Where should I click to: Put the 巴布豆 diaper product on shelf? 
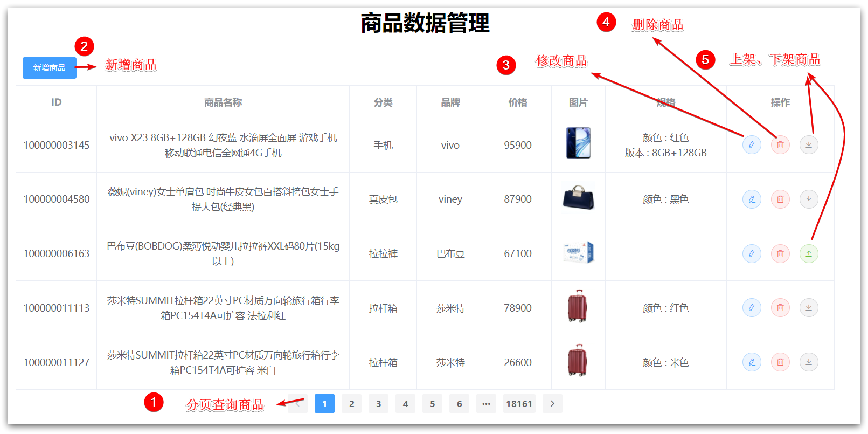pyautogui.click(x=809, y=253)
